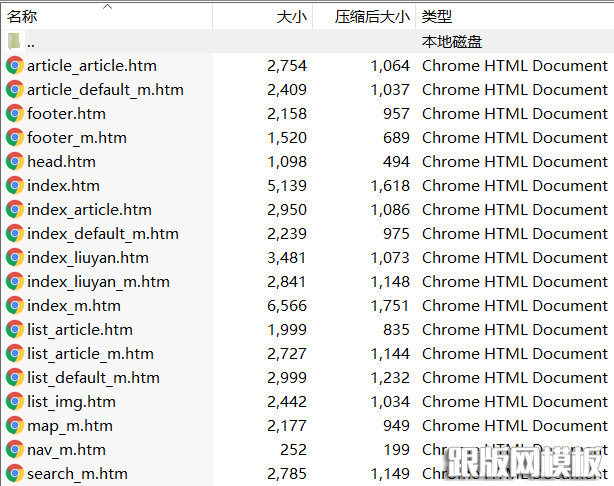Click the Chrome icon beside article_article.htm
The width and height of the screenshot is (614, 486).
coord(14,66)
